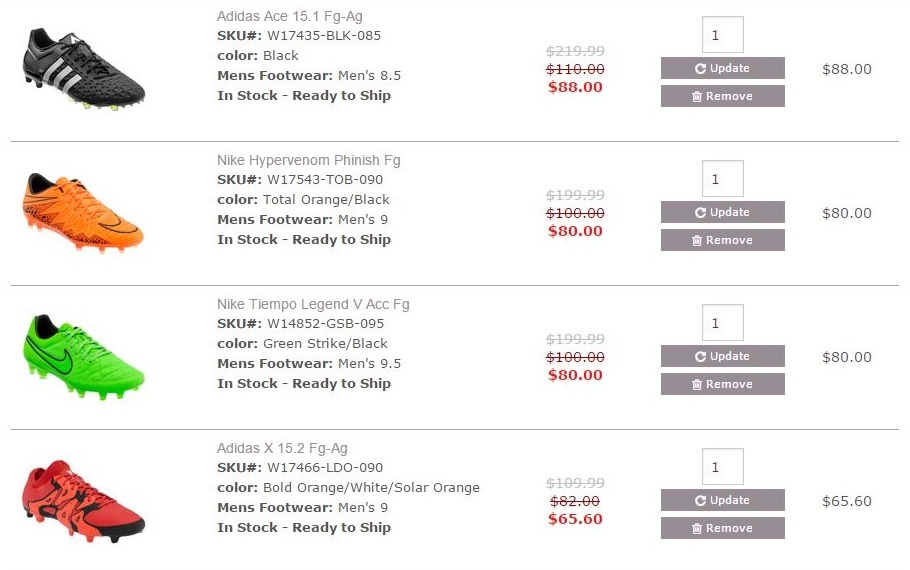Update quantity for Nike Hypervenom Phinish
The height and width of the screenshot is (570, 910).
point(722,212)
